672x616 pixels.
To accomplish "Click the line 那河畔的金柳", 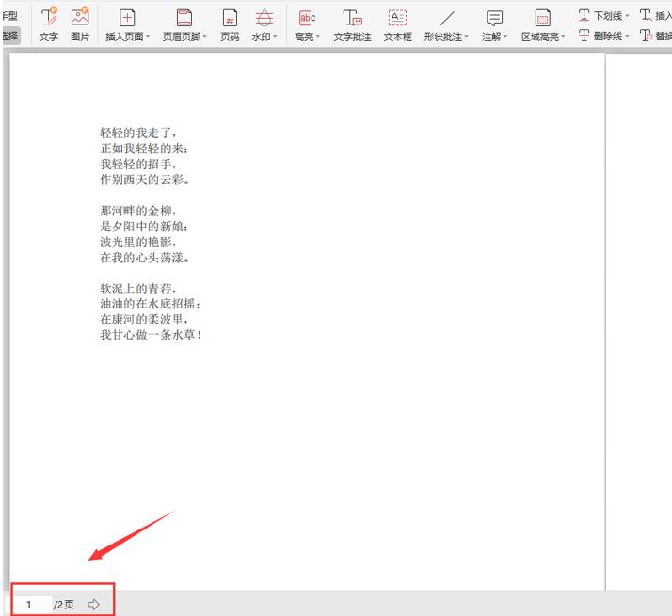I will tap(138, 211).
